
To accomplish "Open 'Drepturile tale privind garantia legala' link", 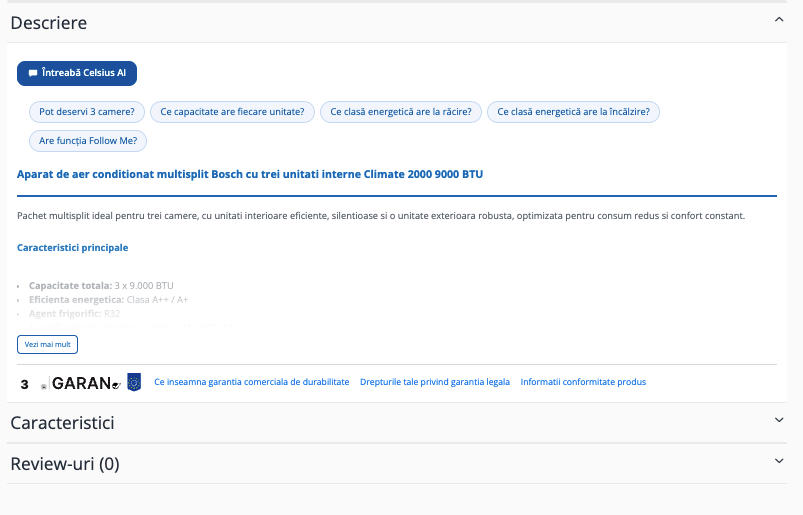I will pos(435,382).
